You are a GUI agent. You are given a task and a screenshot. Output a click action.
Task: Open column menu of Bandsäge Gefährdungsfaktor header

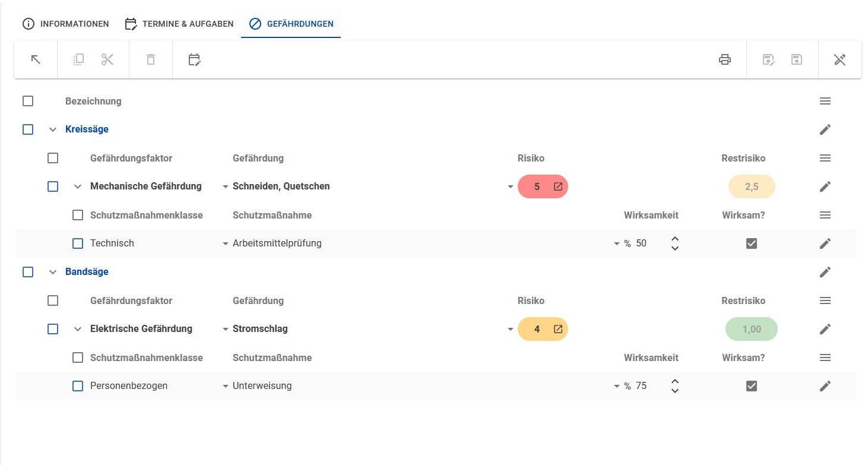point(825,300)
